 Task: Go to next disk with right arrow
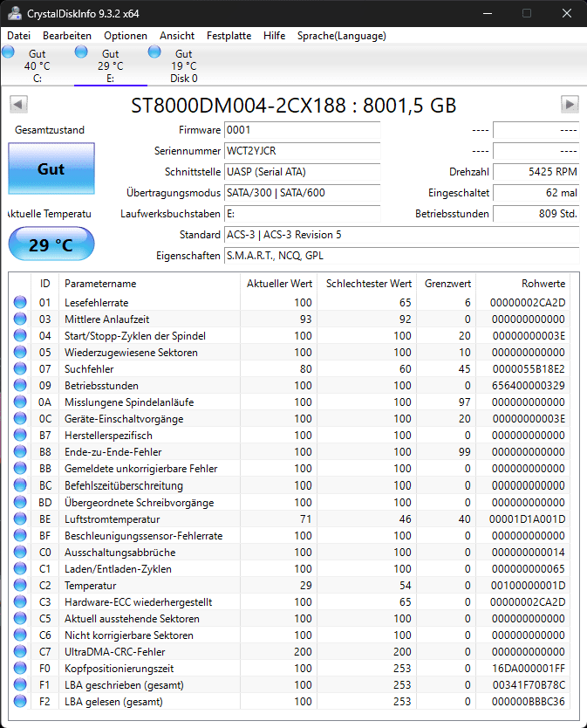570,104
